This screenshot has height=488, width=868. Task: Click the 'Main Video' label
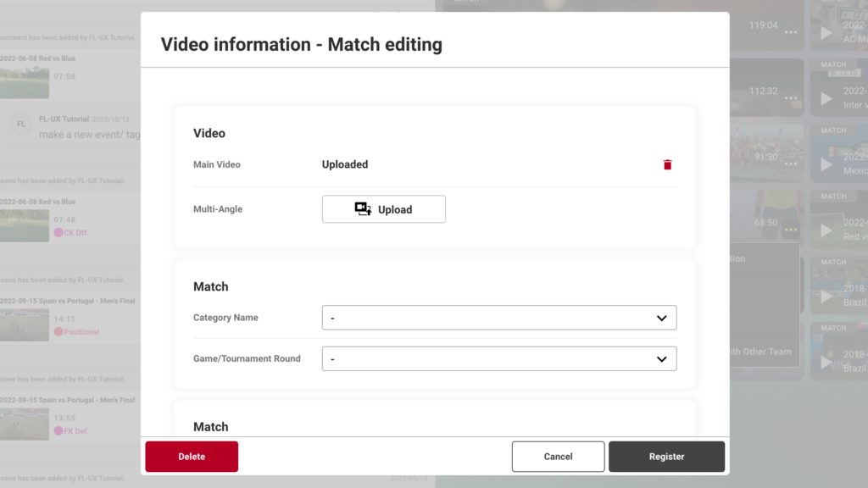[216, 164]
